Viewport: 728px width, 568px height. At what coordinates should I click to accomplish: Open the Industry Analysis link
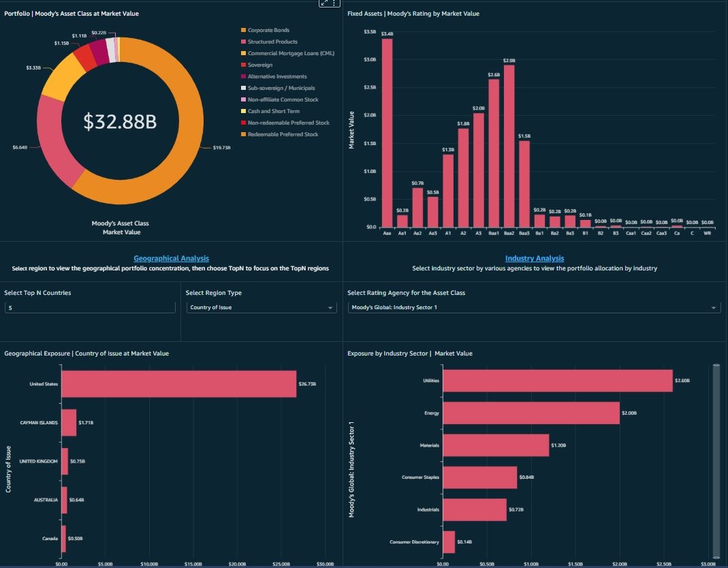pyautogui.click(x=534, y=258)
